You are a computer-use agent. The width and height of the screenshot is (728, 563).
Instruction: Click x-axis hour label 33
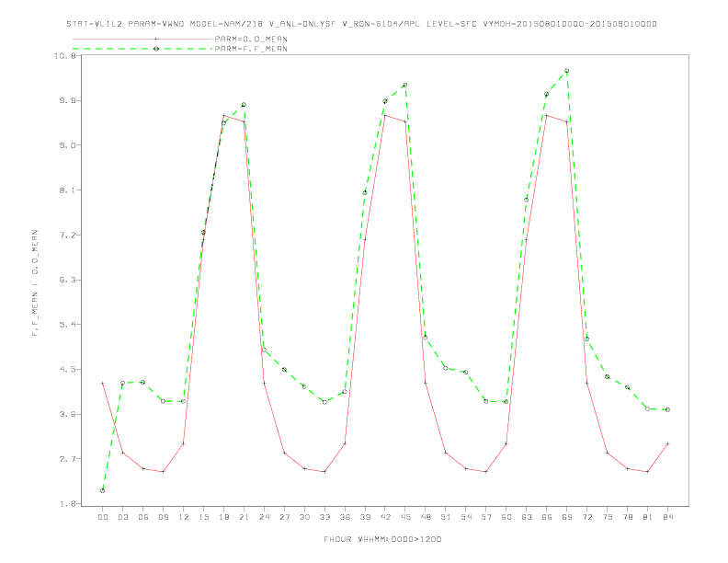point(324,517)
